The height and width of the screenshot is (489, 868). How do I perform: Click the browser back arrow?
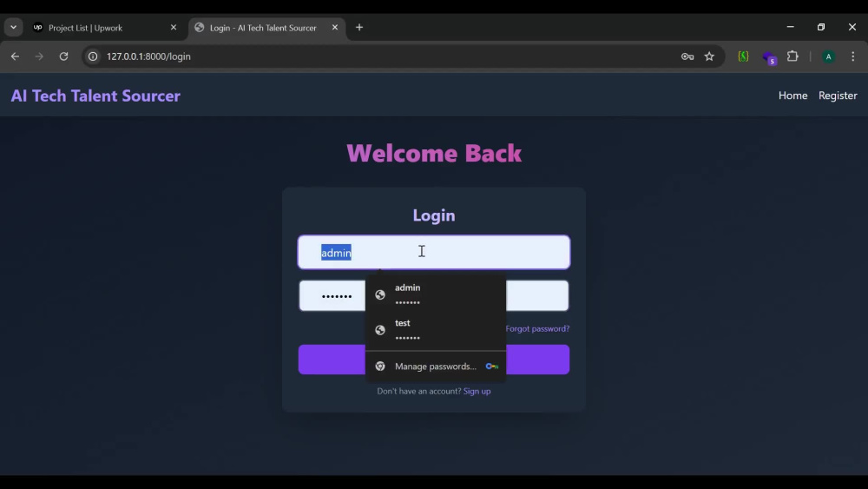coord(15,56)
